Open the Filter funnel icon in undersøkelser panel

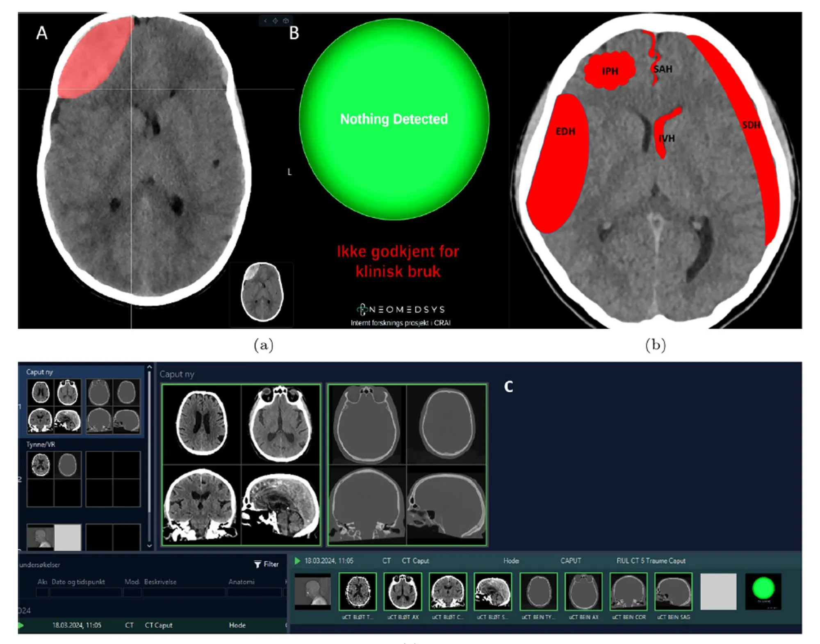(257, 564)
